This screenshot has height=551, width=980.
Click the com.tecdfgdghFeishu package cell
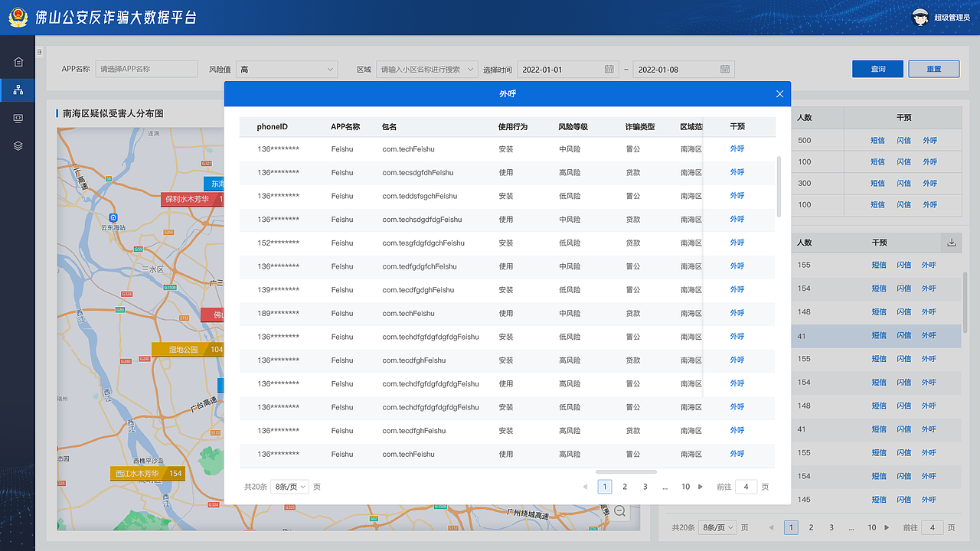click(x=418, y=290)
